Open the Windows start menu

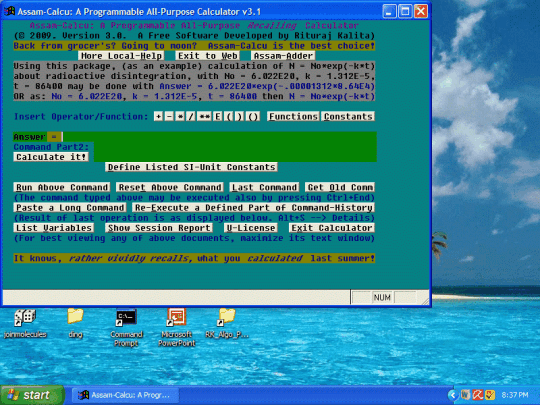point(32,395)
